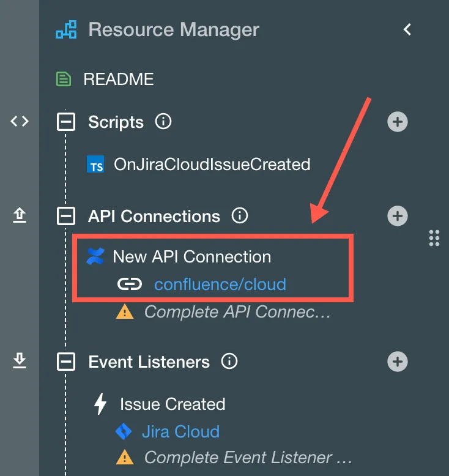This screenshot has width=449, height=476.
Task: Open the code view brackets icon
Action: 20,121
